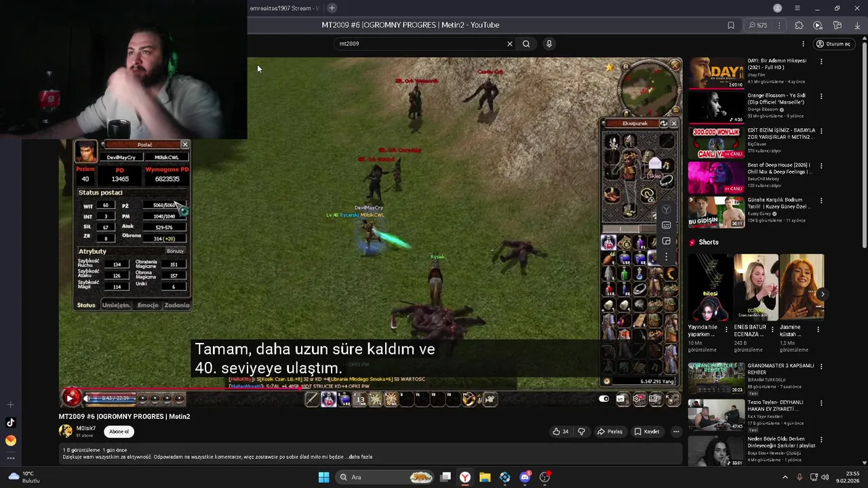
Task: Open weather widget 10°C Bulutlu
Action: click(x=22, y=477)
